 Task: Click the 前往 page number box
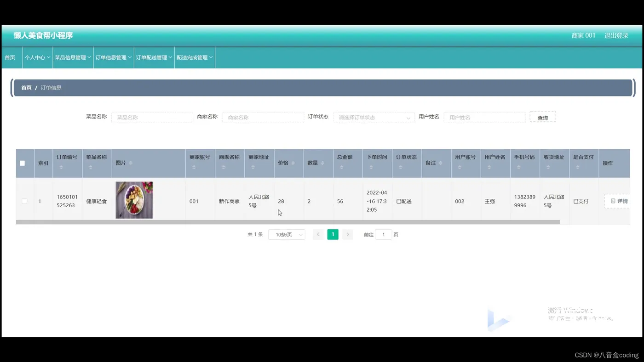pos(384,235)
